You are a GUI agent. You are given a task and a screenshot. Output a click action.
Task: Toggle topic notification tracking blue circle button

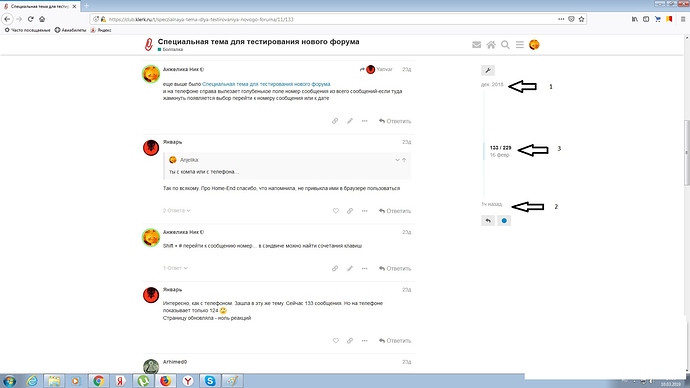coord(504,220)
